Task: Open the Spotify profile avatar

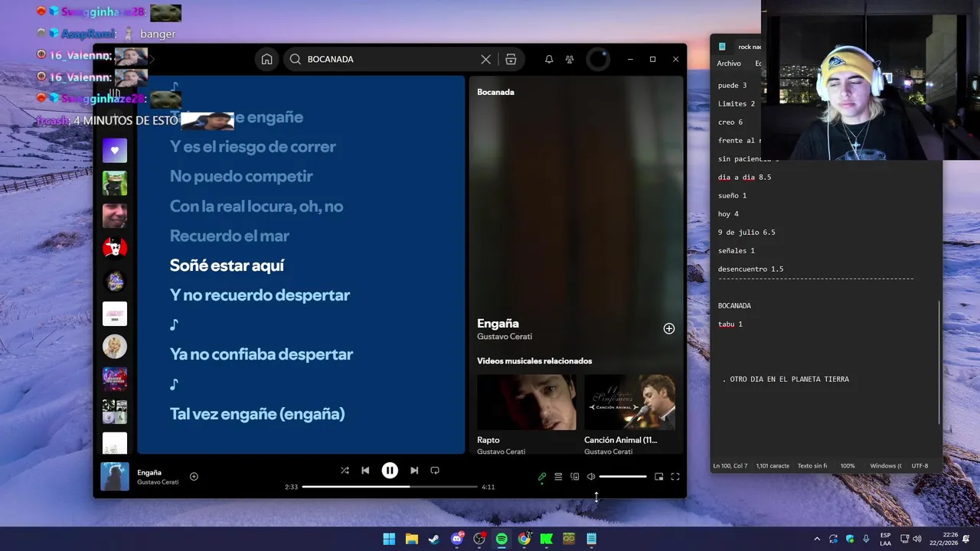Action: pyautogui.click(x=598, y=59)
